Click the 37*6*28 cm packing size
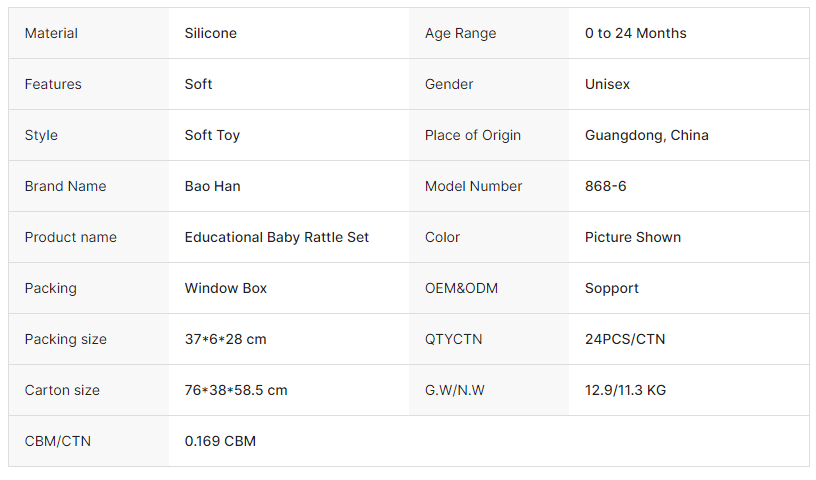Viewport: 816px width, 480px height. click(x=226, y=339)
